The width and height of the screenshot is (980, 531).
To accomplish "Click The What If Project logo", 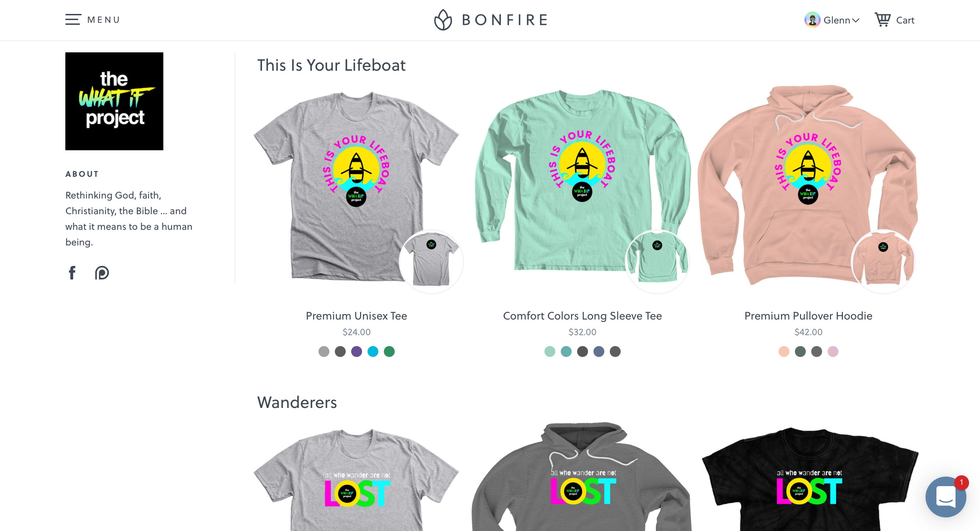I will pyautogui.click(x=114, y=101).
